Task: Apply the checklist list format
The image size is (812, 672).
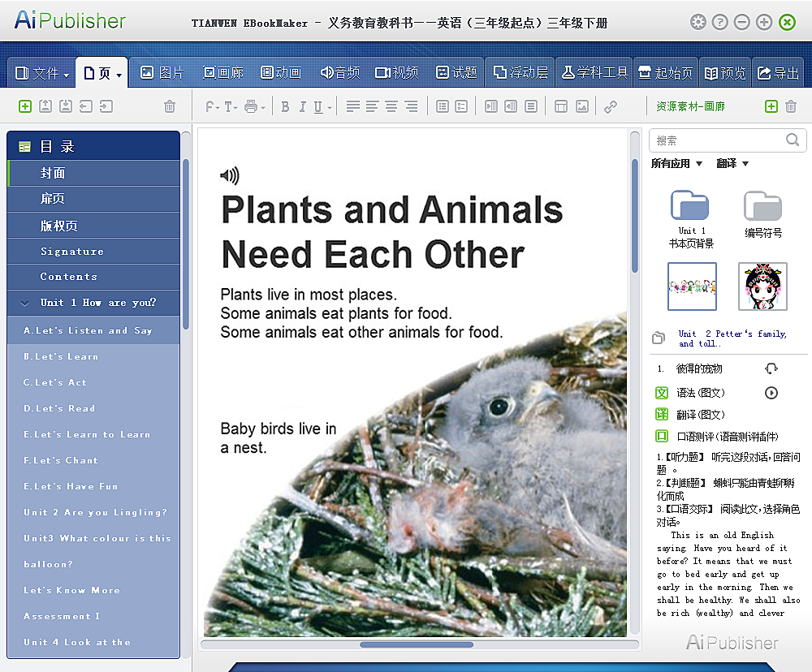Action: [461, 106]
